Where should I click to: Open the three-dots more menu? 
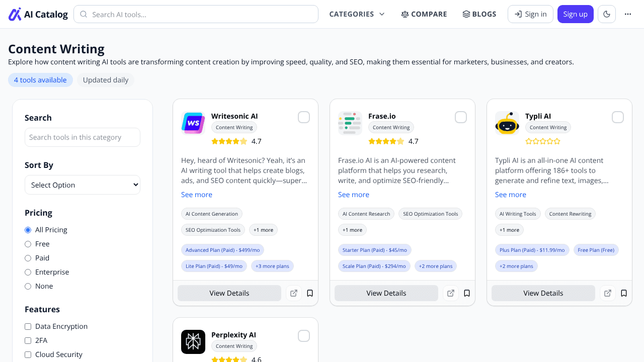(x=628, y=14)
